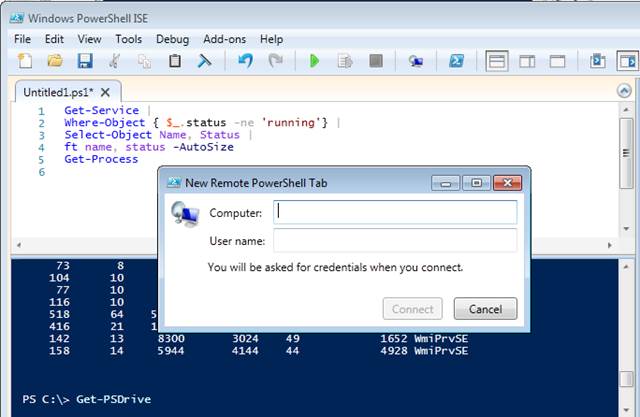Viewport: 640px width, 417px height.
Task: Click the Connect button
Action: pyautogui.click(x=413, y=309)
